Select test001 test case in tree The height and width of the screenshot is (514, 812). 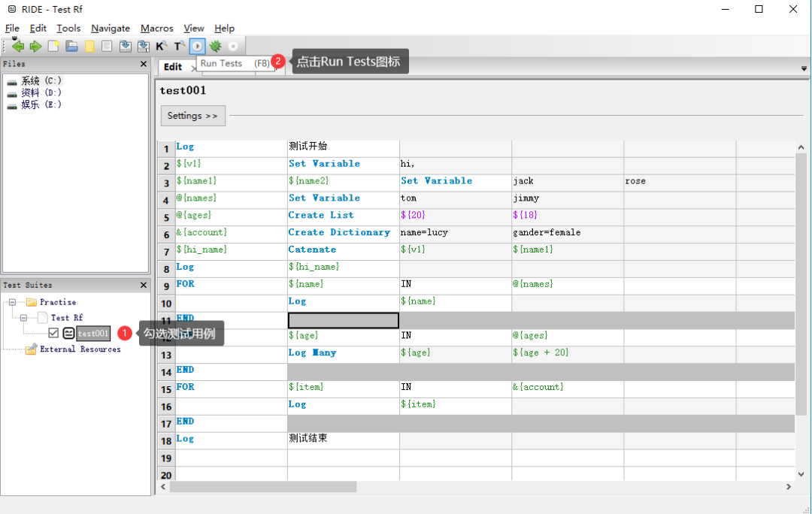[93, 334]
